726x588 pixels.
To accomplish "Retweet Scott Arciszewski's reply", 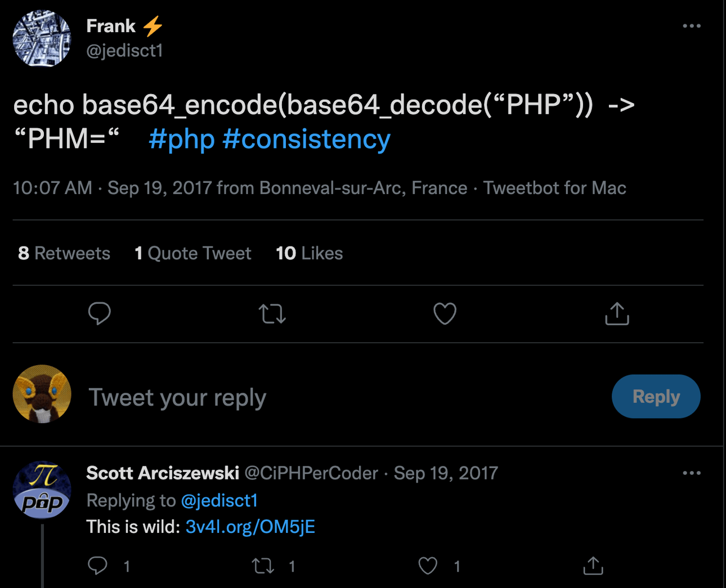I will [x=263, y=565].
